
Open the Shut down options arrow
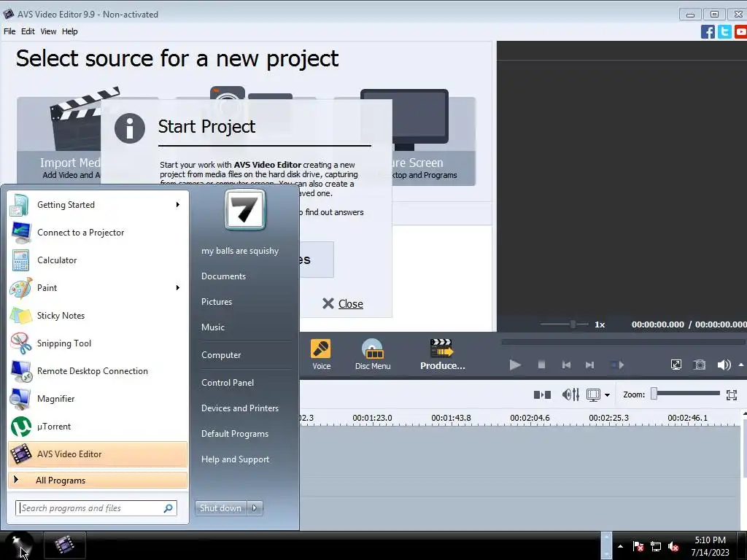(255, 508)
